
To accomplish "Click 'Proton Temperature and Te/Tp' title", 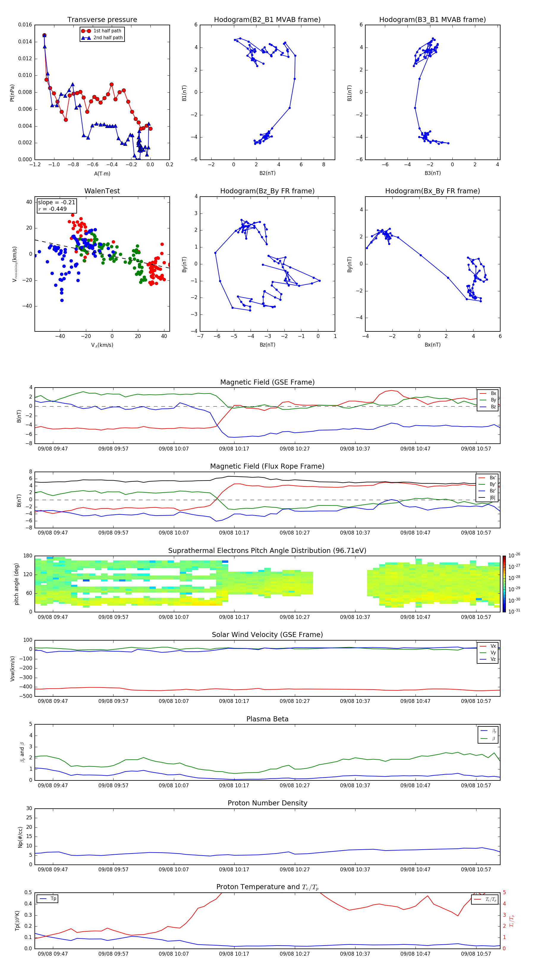I will pyautogui.click(x=267, y=887).
